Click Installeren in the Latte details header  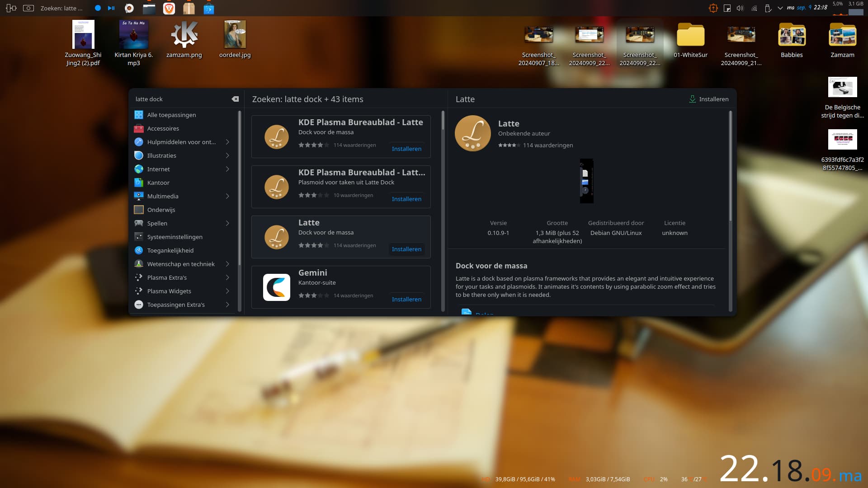[x=708, y=99]
